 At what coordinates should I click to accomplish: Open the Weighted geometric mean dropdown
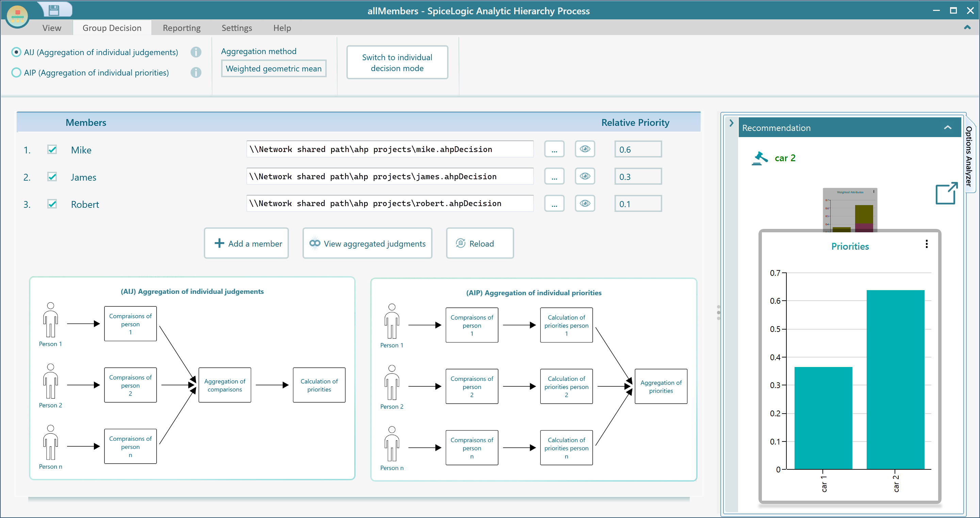click(x=274, y=68)
